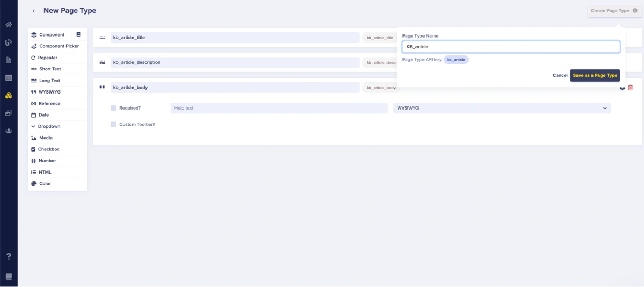644x287 pixels.
Task: Go back using the left arrow icon
Action: click(34, 11)
